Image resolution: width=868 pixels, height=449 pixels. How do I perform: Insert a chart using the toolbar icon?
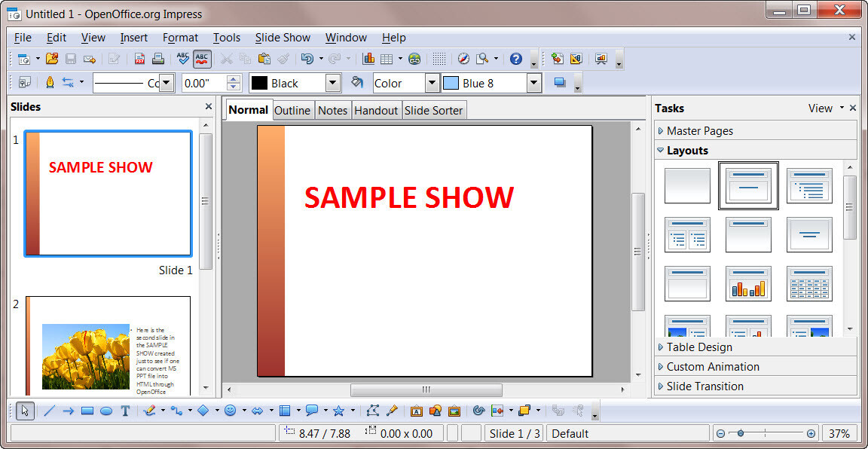click(368, 58)
